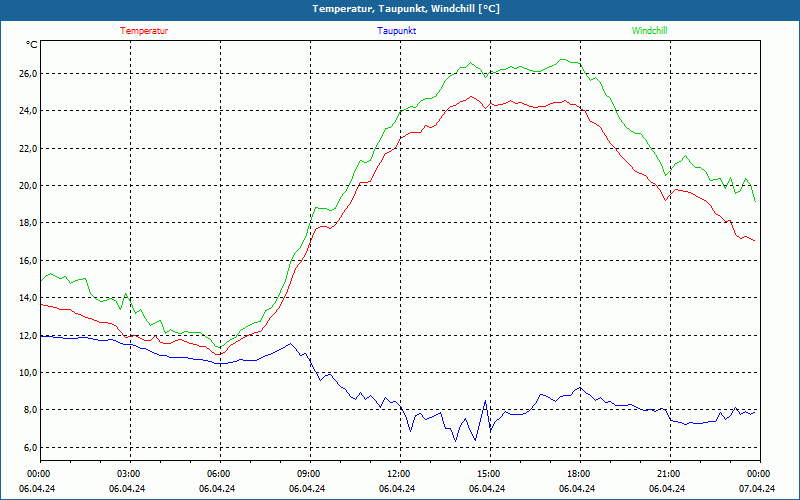Click the blue Taupunkt legend label
This screenshot has height=500, width=800.
tap(396, 31)
